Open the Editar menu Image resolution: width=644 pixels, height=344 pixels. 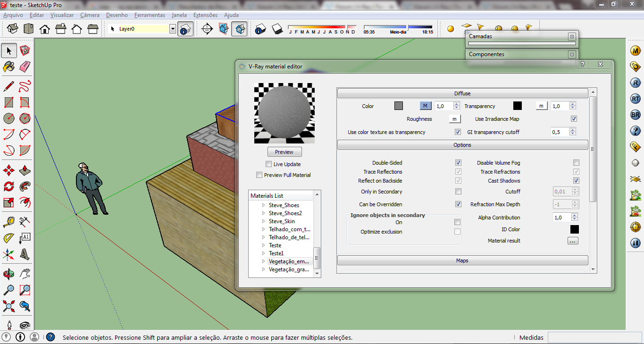point(37,15)
